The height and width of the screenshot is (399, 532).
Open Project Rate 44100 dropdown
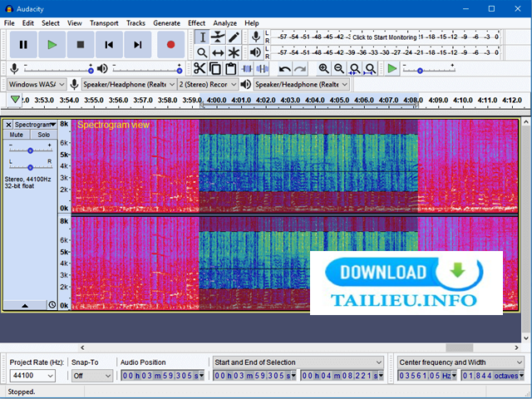point(32,376)
